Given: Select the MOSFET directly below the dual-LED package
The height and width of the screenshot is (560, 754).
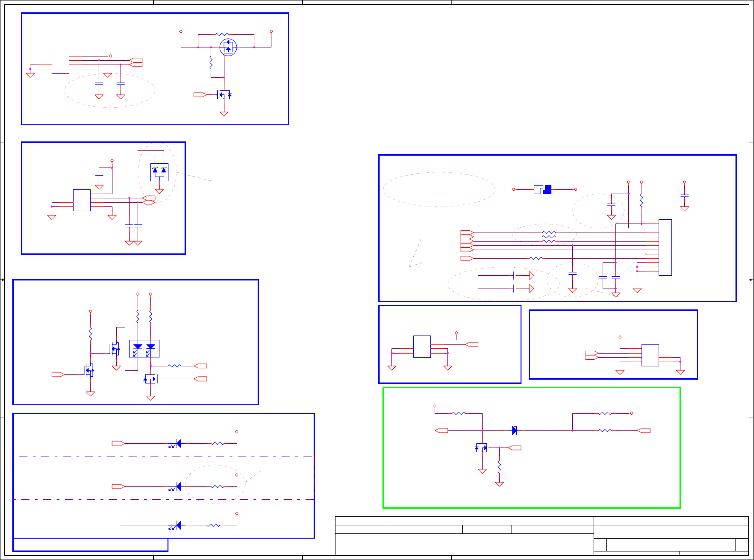Looking at the screenshot, I should click(150, 379).
